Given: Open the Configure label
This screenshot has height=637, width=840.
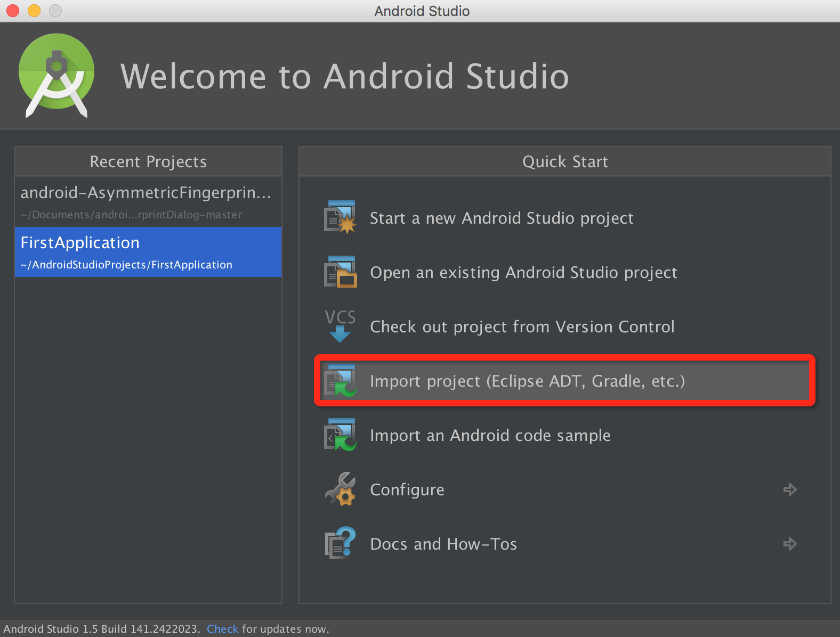Looking at the screenshot, I should point(407,489).
